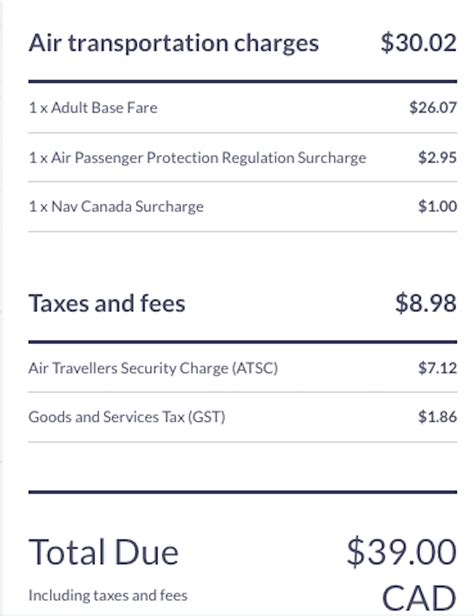The width and height of the screenshot is (474, 616).
Task: Click the $7.12 ATSC amount
Action: pyautogui.click(x=437, y=368)
